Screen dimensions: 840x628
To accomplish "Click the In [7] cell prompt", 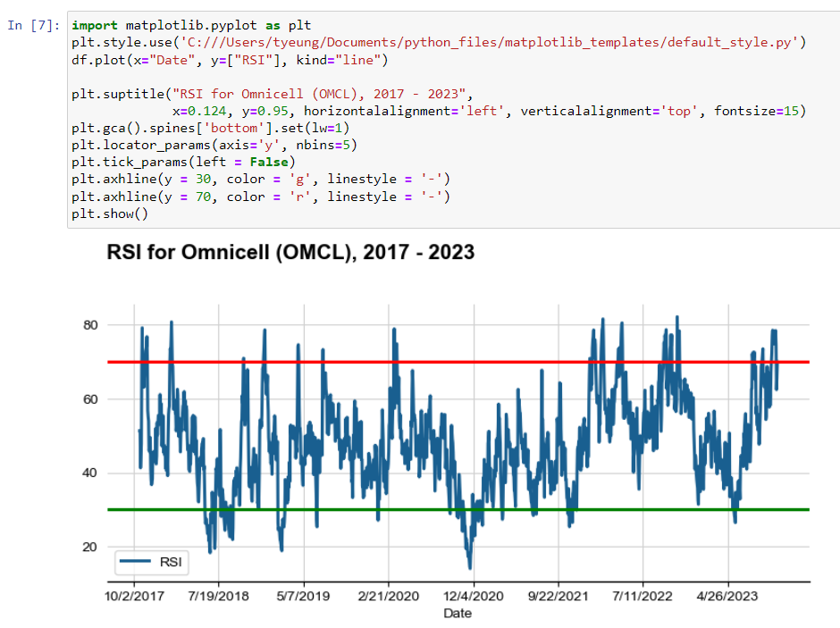I will [x=32, y=25].
